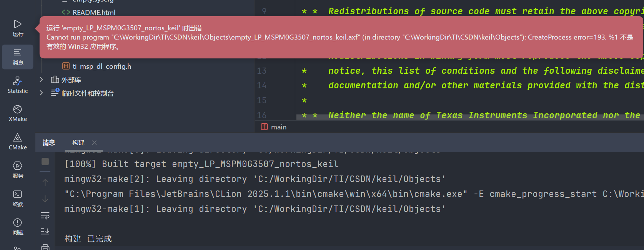Select the 外部库 tree item

point(71,80)
